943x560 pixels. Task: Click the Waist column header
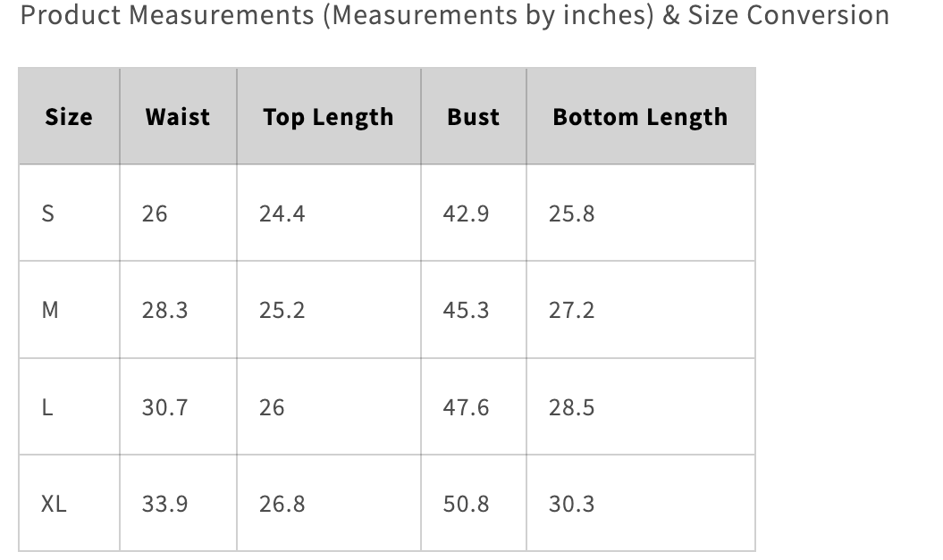pyautogui.click(x=178, y=117)
